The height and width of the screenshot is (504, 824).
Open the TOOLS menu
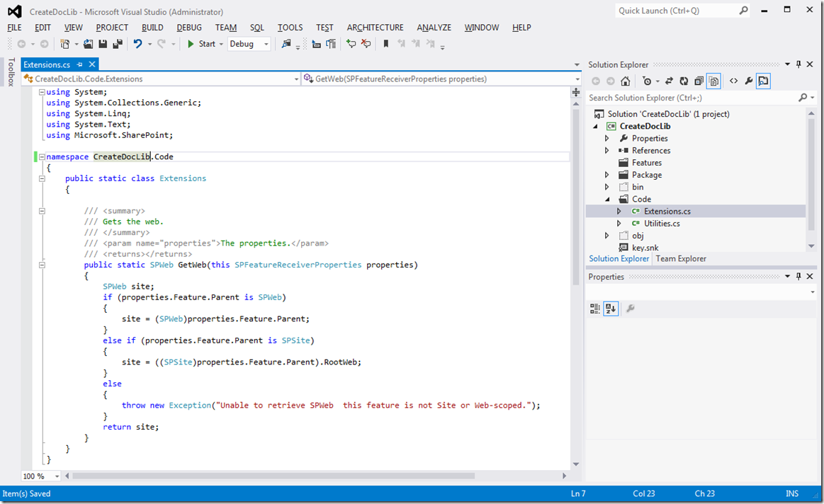tap(290, 28)
